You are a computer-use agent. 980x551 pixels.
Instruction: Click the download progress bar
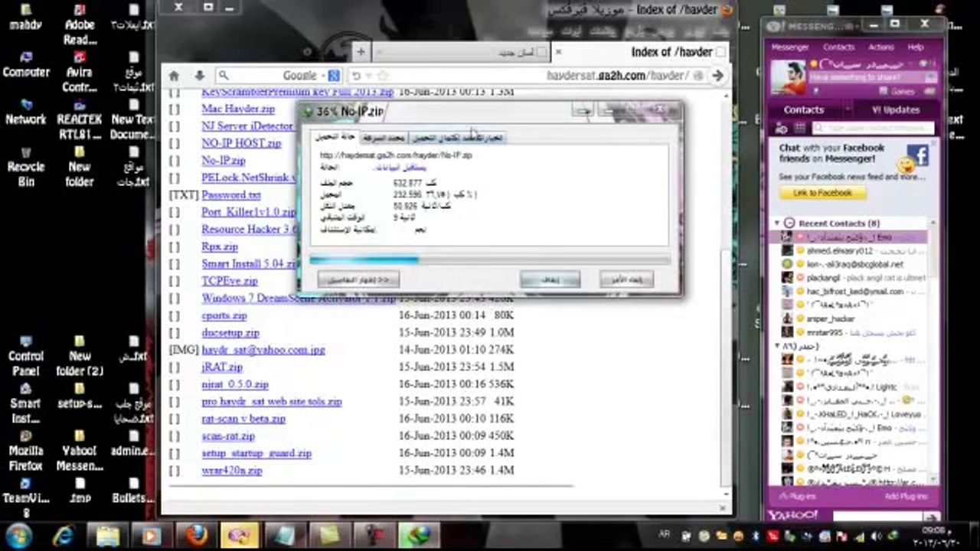click(x=489, y=260)
